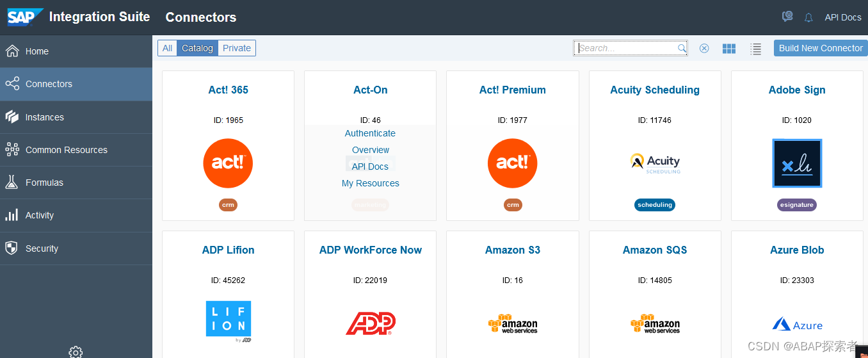The image size is (868, 358).
Task: Open Adobe Sign connector title
Action: tap(797, 90)
